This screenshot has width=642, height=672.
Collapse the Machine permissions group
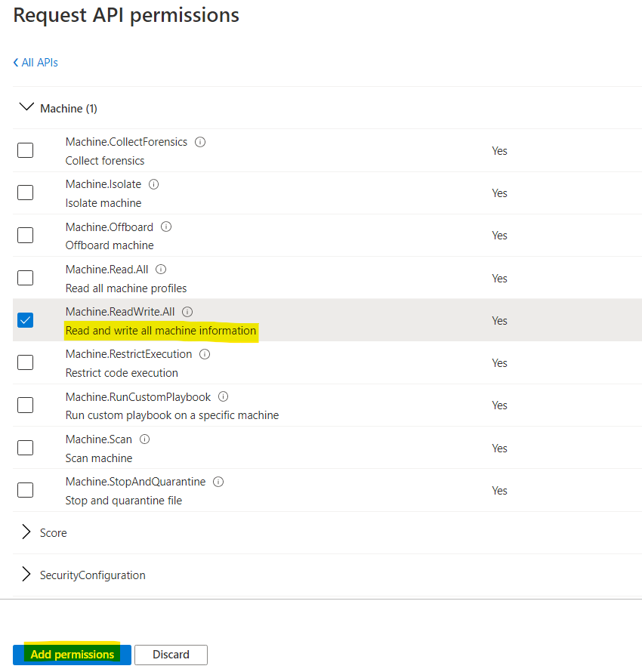26,108
